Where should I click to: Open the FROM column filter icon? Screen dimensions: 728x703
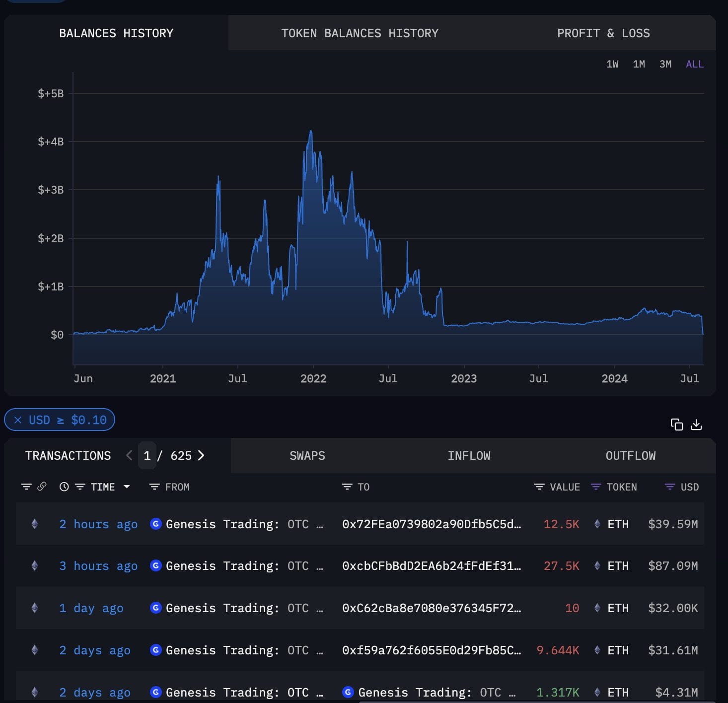154,487
